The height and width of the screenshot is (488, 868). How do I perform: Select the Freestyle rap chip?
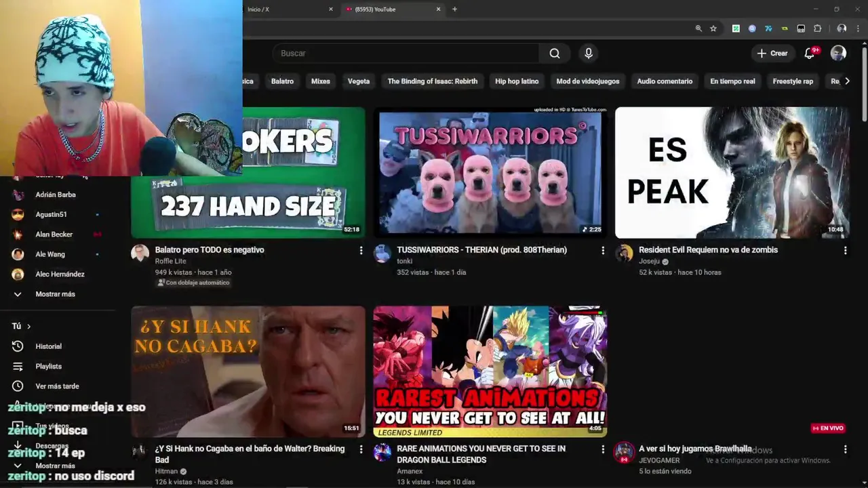[793, 81]
